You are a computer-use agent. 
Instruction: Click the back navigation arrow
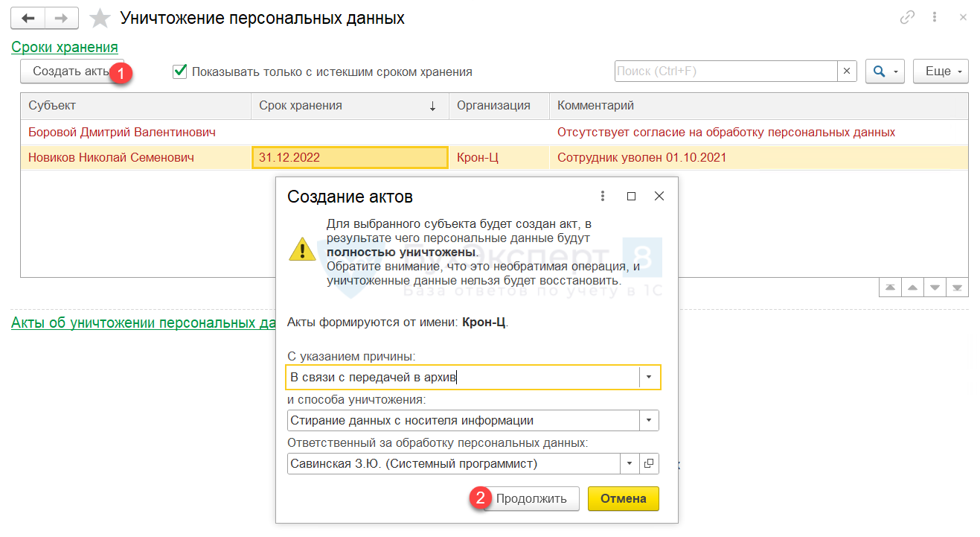28,18
